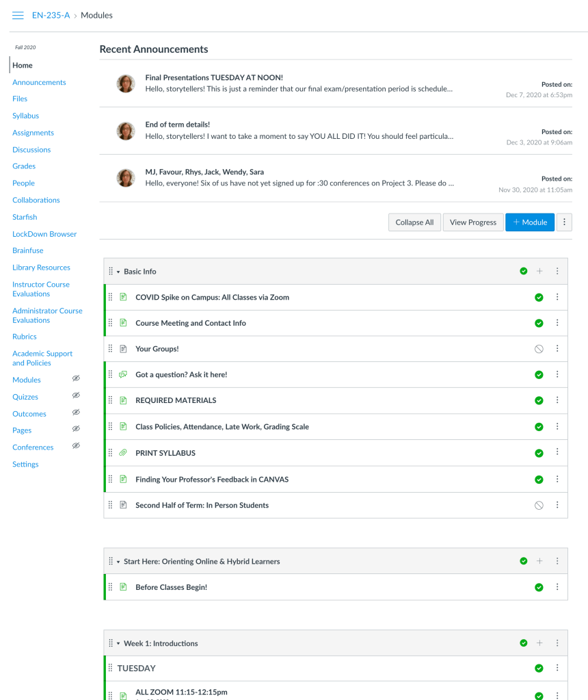The image size is (588, 700).
Task: Click the add item plus icon for Basic Info
Action: 539,272
